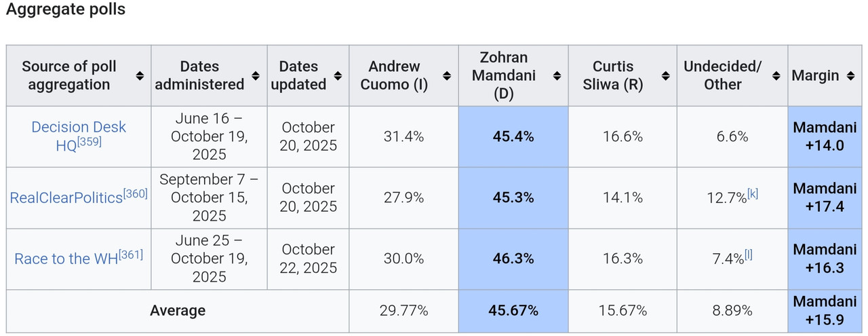
Task: Open footnote k next to 12.7%
Action: [753, 193]
